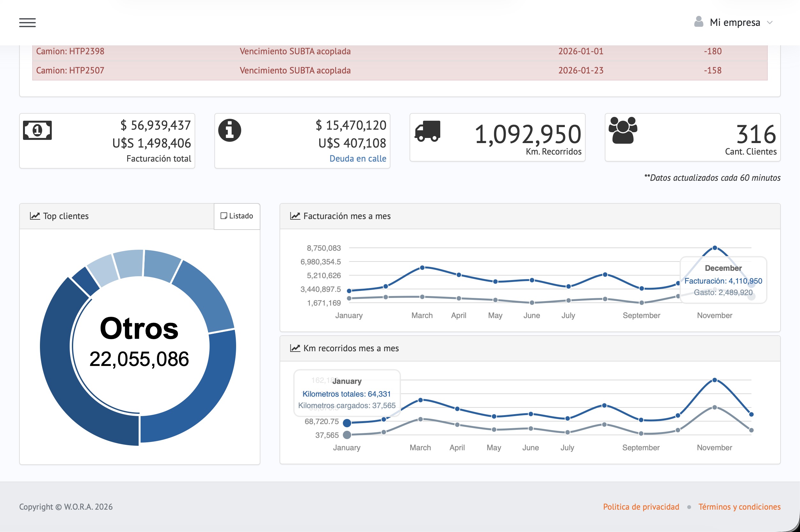Screen dimensions: 800x532
Task: Click the truck icon for Km. Recorridos
Action: [x=427, y=131]
